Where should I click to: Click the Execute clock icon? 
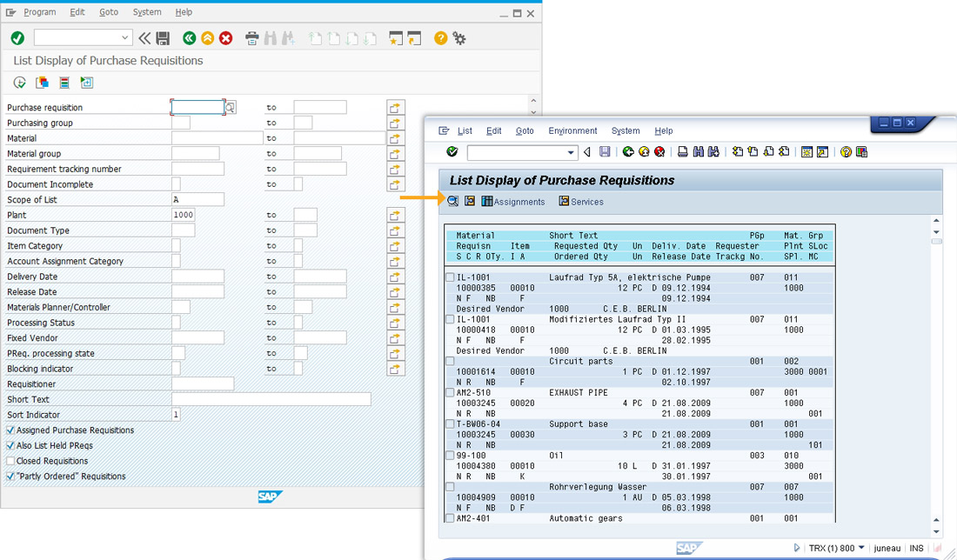pos(19,83)
